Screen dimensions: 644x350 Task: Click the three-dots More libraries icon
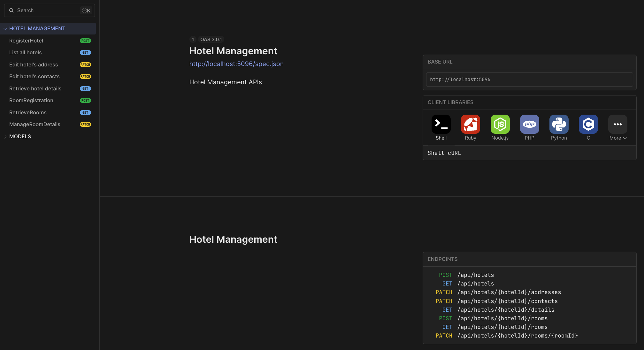(617, 124)
